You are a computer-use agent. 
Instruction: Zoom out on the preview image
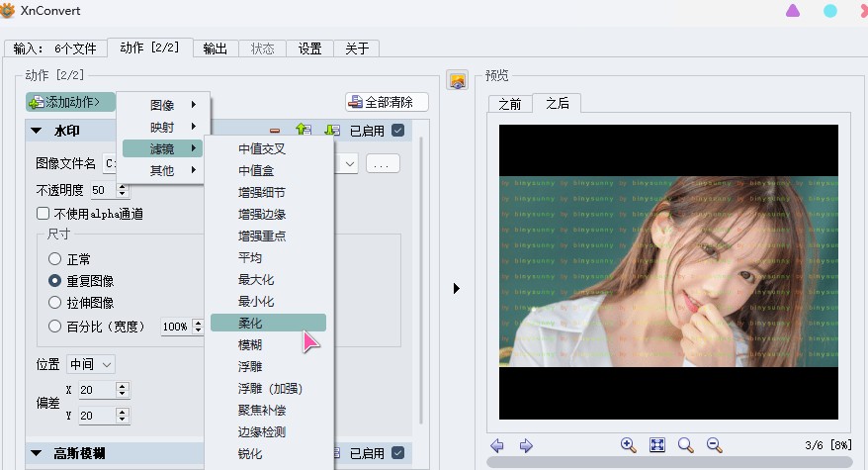(x=715, y=445)
